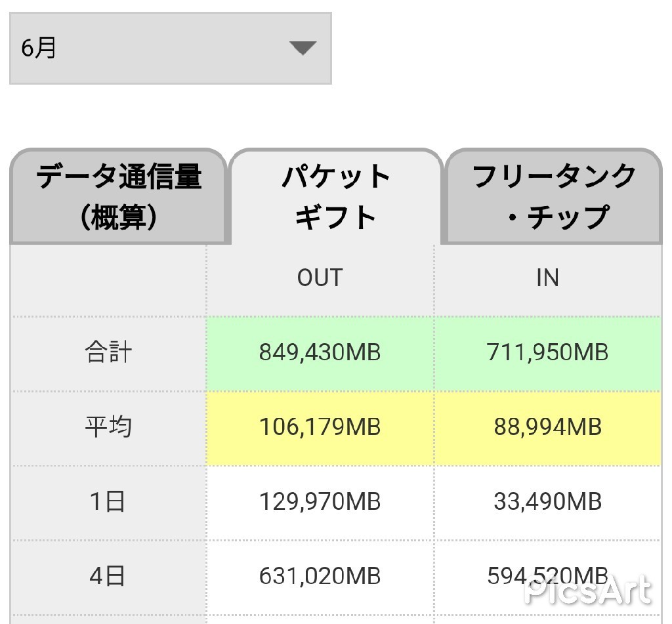Open the フリータンク・チップ tab
The image size is (672, 624).
coord(553,197)
